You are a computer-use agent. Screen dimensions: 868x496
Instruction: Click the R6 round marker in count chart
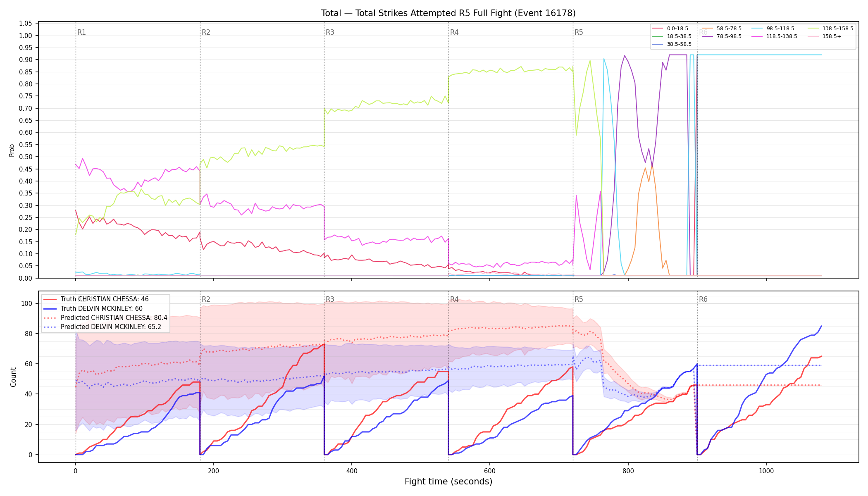703,299
